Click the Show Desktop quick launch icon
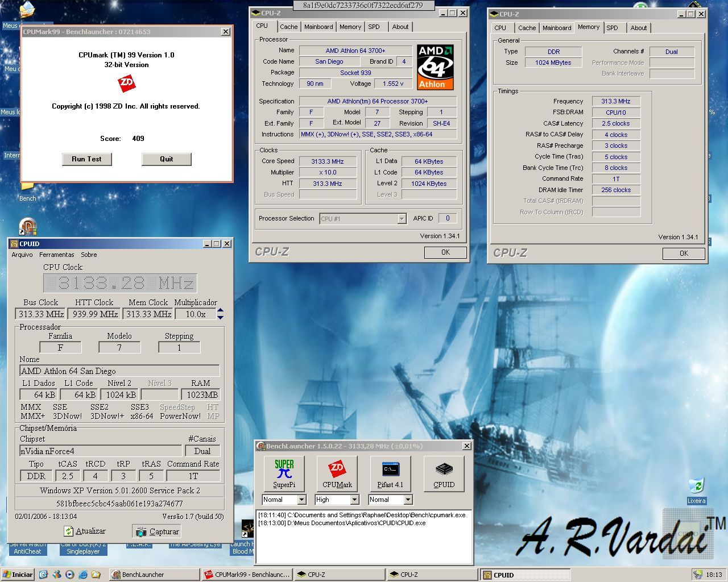The height and width of the screenshot is (582, 728). click(x=43, y=575)
